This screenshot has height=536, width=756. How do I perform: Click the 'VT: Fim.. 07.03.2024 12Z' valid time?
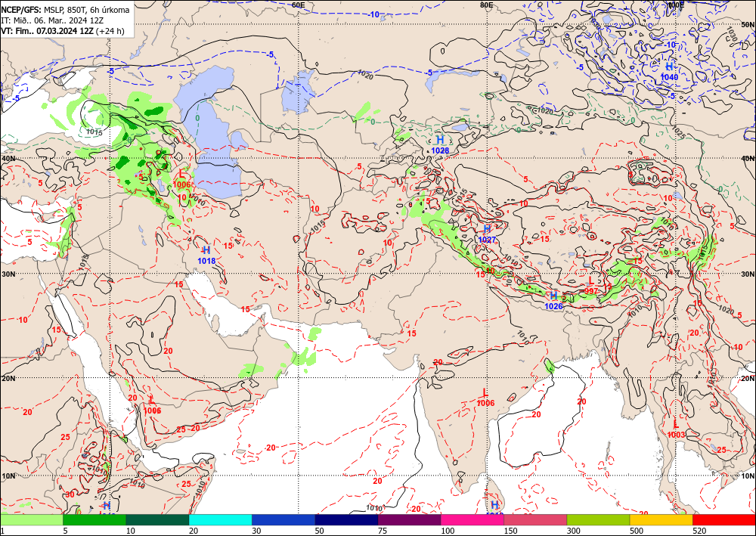(47, 31)
